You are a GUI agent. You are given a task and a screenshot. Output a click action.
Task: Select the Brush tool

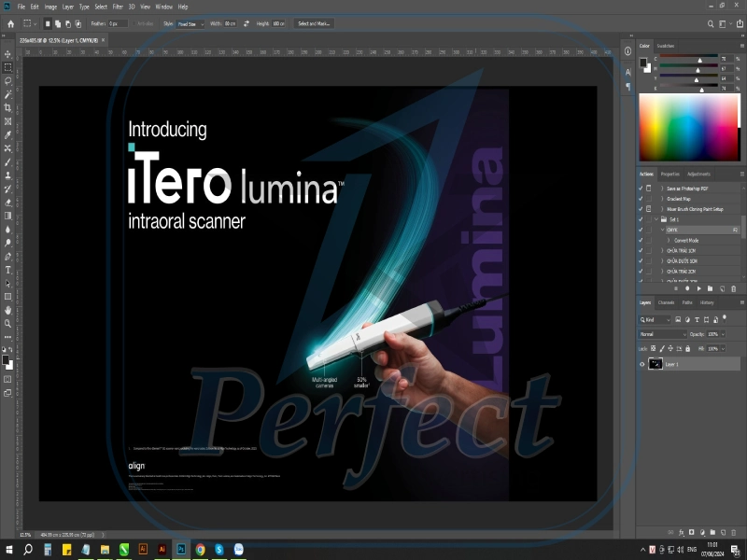[8, 161]
